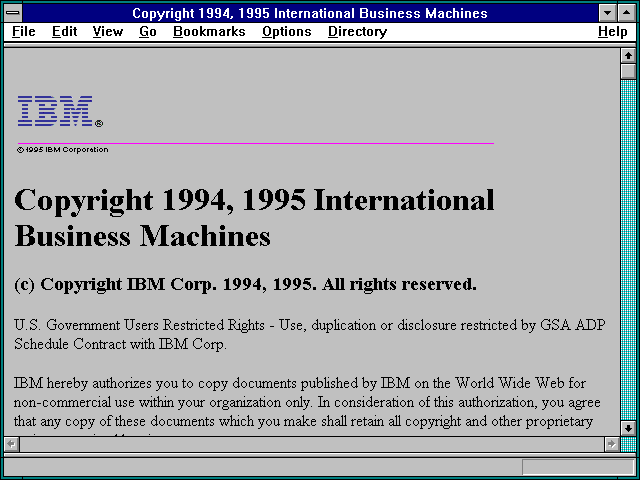The width and height of the screenshot is (640, 480).
Task: Click the '1995 IBM Corporation' caption
Action: 62,150
